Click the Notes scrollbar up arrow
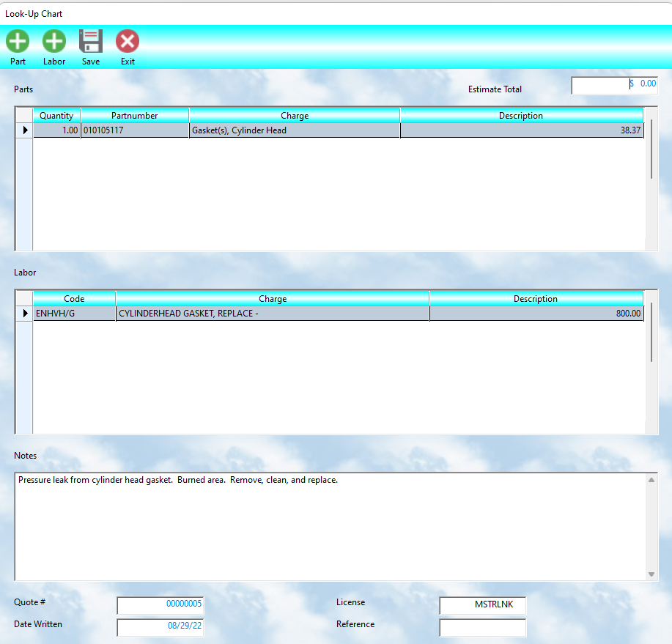Screen dimensions: 672x644 point(651,480)
